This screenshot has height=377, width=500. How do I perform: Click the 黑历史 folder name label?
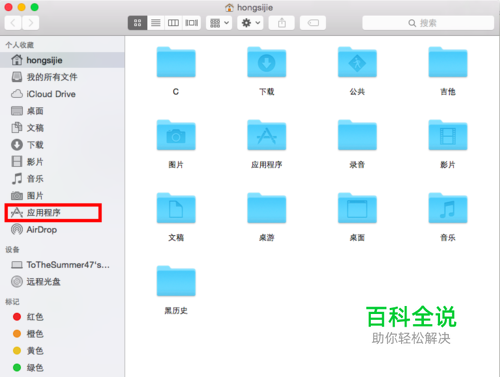[176, 311]
